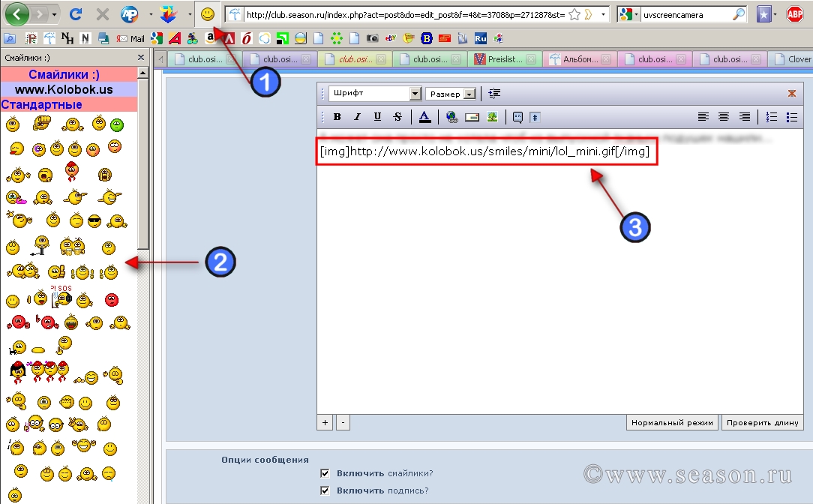Reload the page with the refresh icon
Screen dimensions: 813x504
point(76,14)
